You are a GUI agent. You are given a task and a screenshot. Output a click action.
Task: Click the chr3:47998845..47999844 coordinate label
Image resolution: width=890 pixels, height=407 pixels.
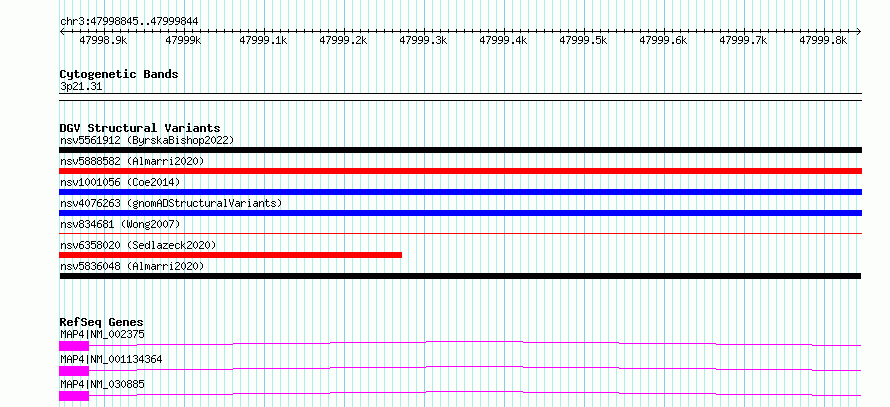point(129,22)
